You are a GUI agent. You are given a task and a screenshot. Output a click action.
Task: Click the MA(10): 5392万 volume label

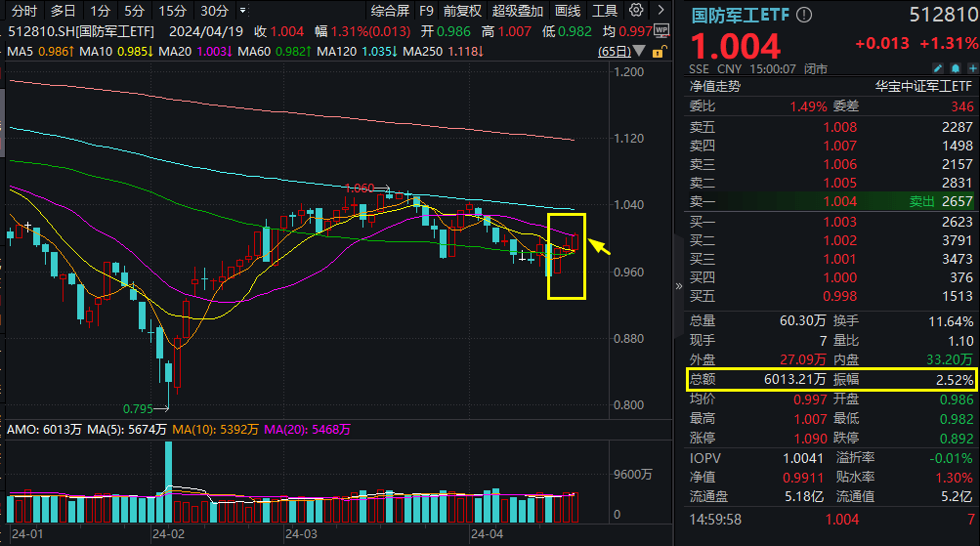215,429
